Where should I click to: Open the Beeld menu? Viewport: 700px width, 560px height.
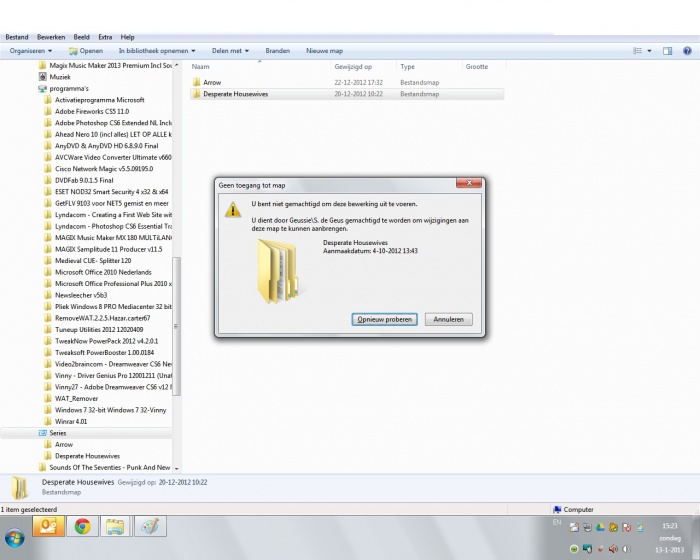(81, 37)
